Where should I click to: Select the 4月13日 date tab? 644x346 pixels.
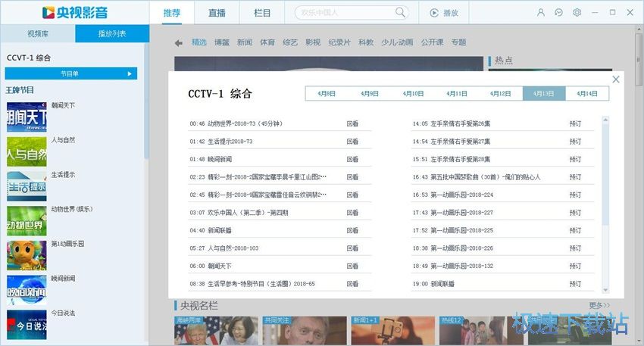point(544,94)
